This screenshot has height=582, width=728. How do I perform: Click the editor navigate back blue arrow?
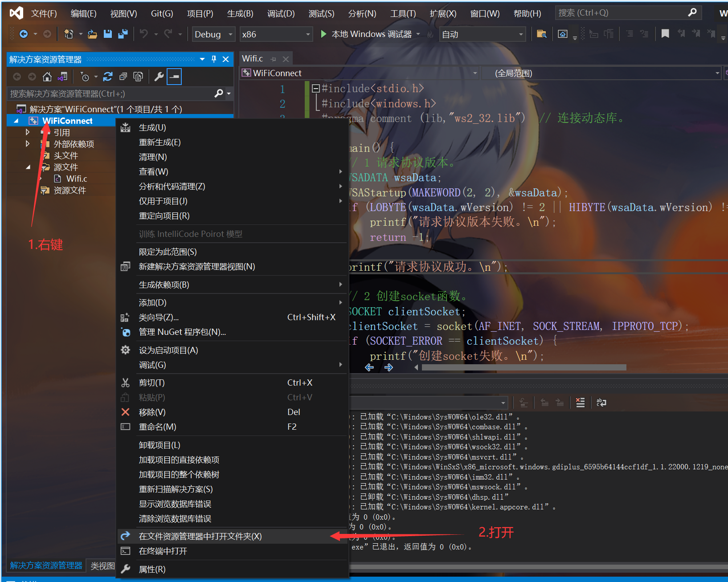coord(369,367)
